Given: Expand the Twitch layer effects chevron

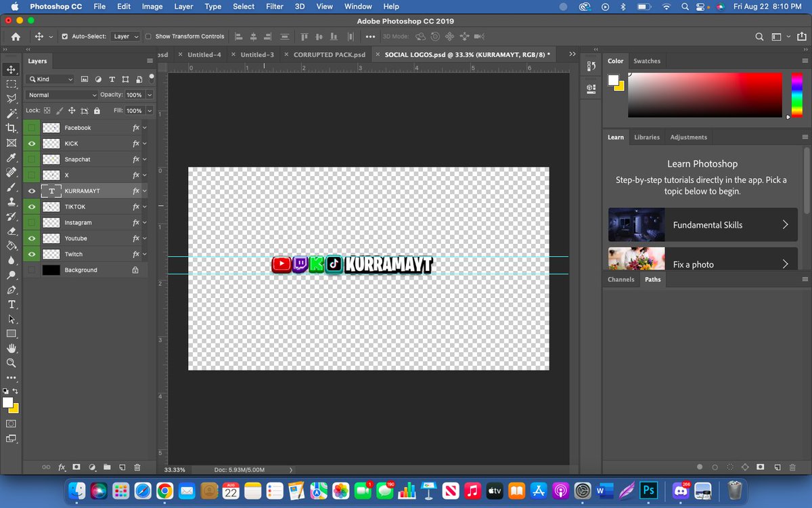Looking at the screenshot, I should (x=145, y=254).
